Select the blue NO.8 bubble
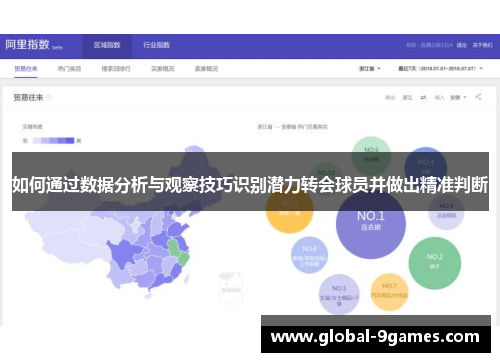This screenshot has width=500, height=362. tap(309, 255)
